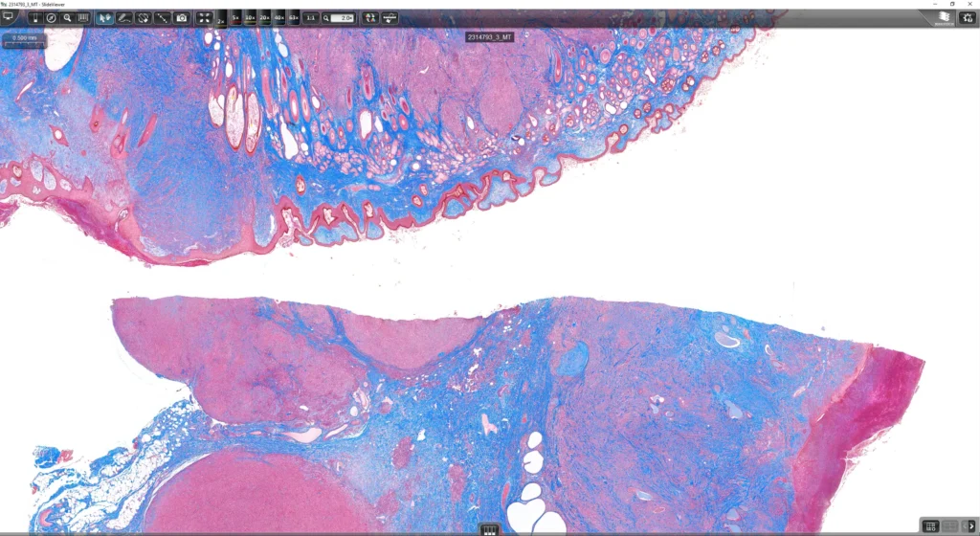Click the zoom value input field

343,18
